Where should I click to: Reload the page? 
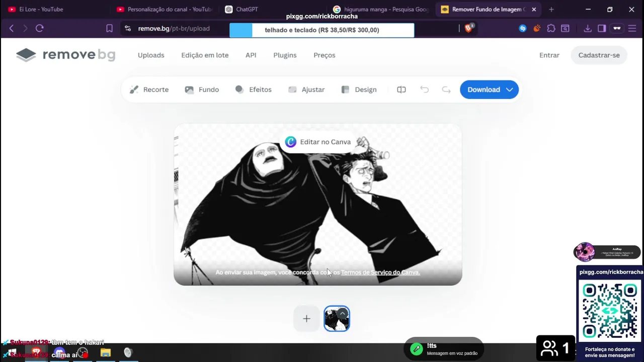(x=39, y=29)
